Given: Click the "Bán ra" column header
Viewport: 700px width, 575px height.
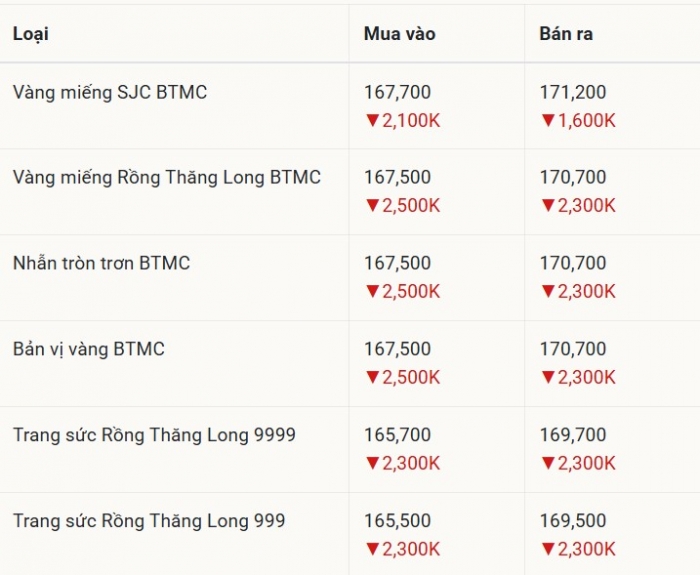Looking at the screenshot, I should 566,34.
